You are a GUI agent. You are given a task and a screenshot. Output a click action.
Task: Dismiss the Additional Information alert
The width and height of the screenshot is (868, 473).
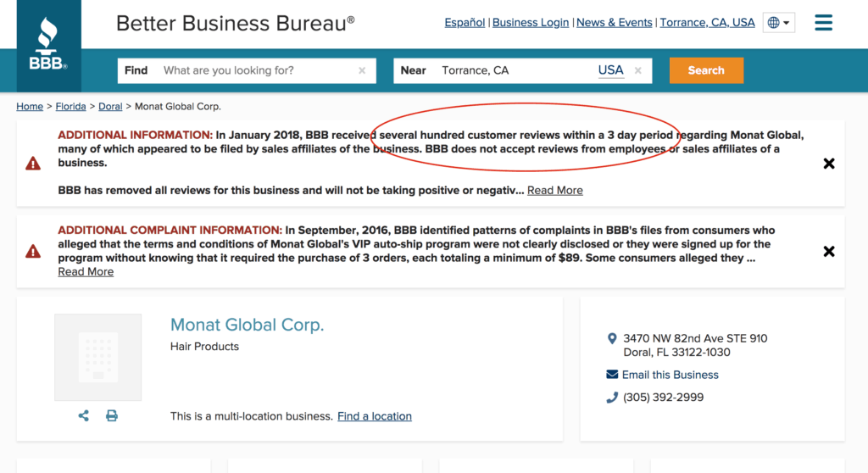[829, 163]
